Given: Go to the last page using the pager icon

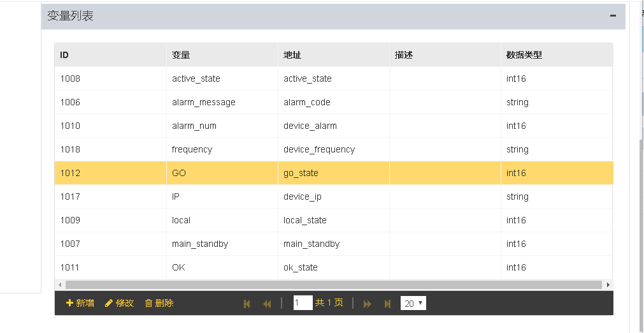Looking at the screenshot, I should pos(387,304).
